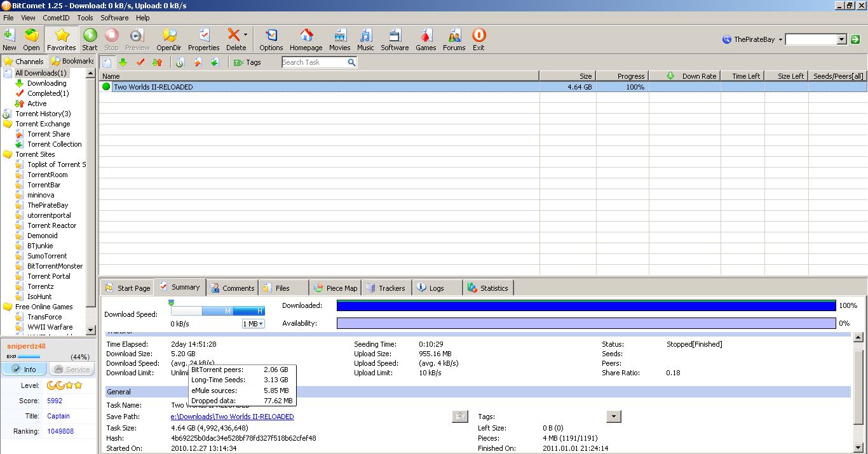Open the Movies section
This screenshot has height=454, width=868.
(x=340, y=39)
